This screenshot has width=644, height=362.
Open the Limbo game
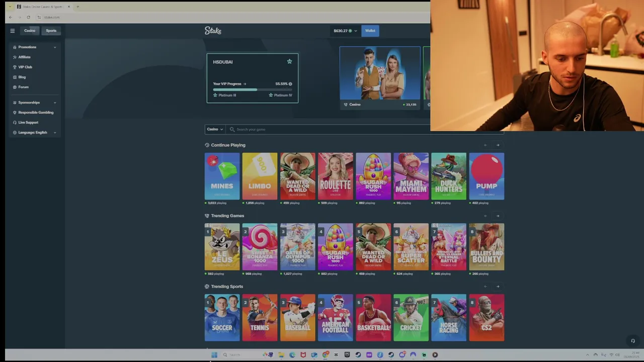(260, 176)
